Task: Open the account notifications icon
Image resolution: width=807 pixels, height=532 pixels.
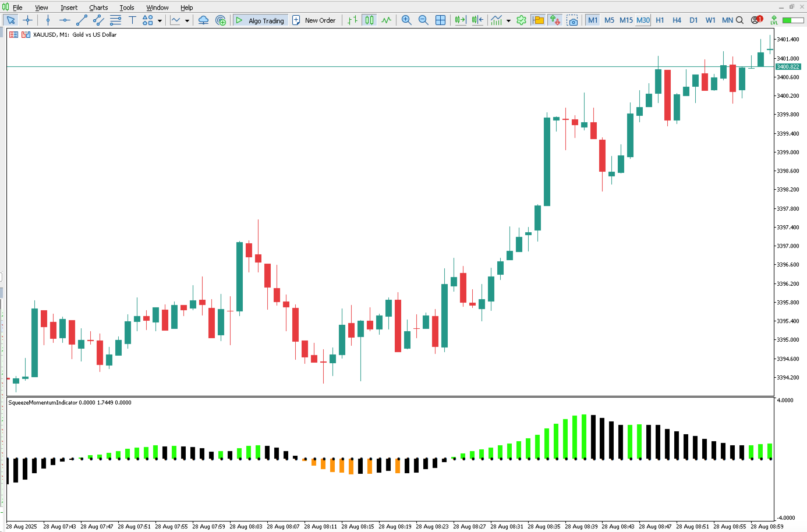Action: (756, 20)
